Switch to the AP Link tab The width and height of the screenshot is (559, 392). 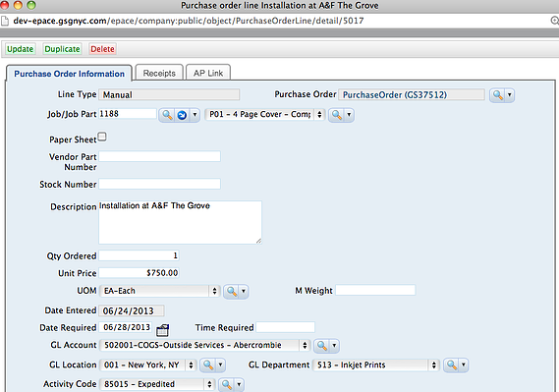point(208,73)
